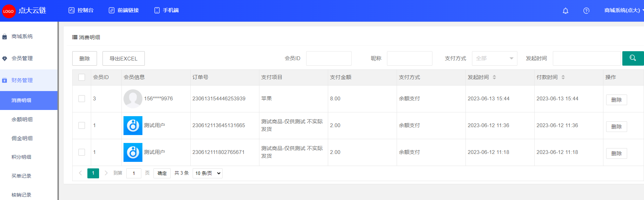Click the 会员管理 diamond icon
This screenshot has width=644, height=200.
pyautogui.click(x=4, y=58)
